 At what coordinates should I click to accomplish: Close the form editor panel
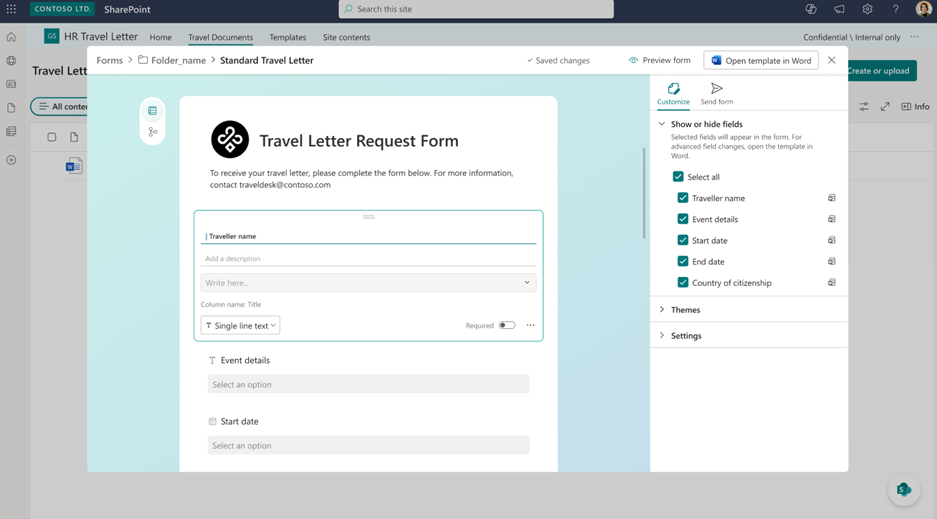831,60
